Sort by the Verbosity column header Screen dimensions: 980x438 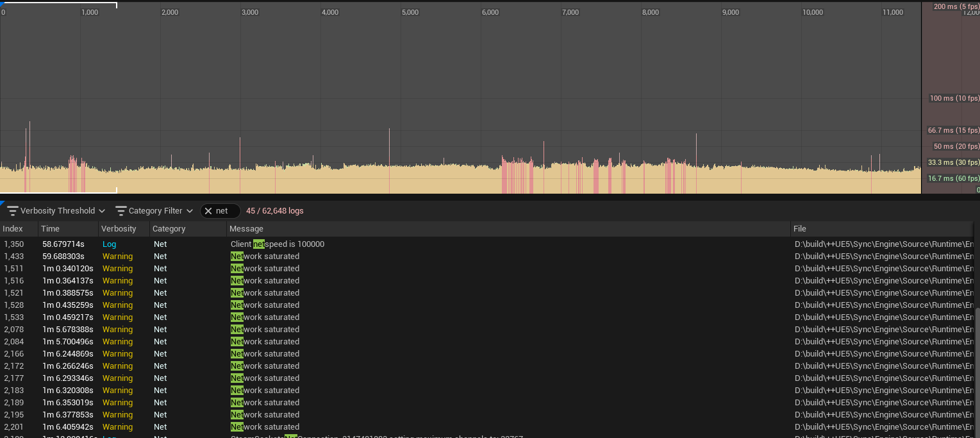(x=119, y=229)
